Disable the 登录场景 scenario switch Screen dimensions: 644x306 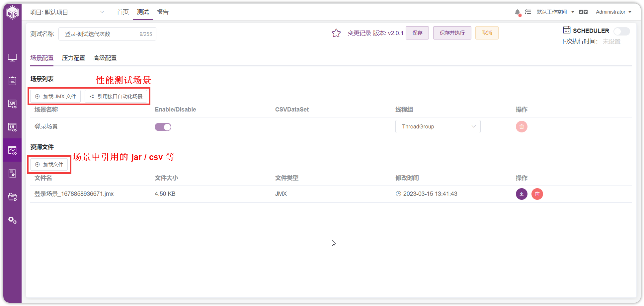[x=163, y=127]
